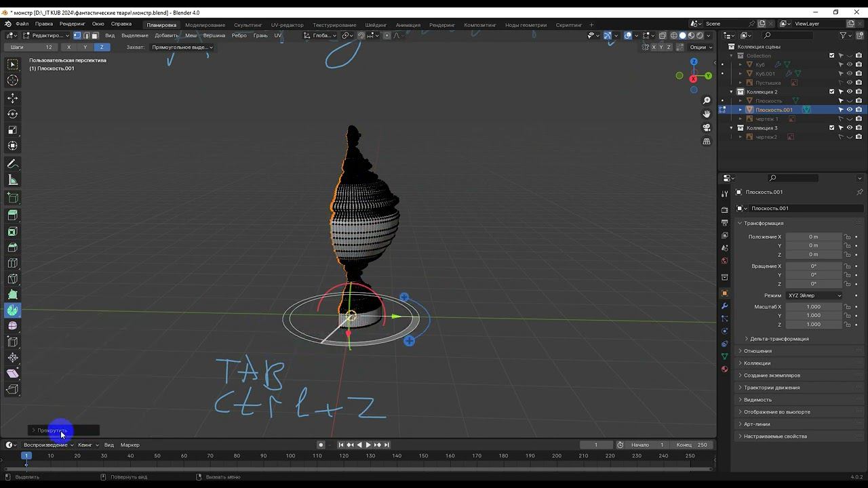Select the Loop Cut tool
Screen dimensions: 868x488
point(13,263)
